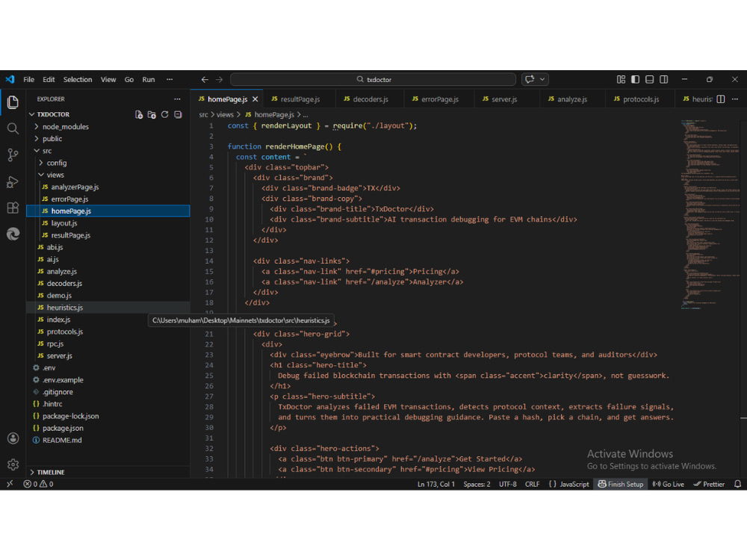Switch to resultPage.js tab

click(x=300, y=99)
